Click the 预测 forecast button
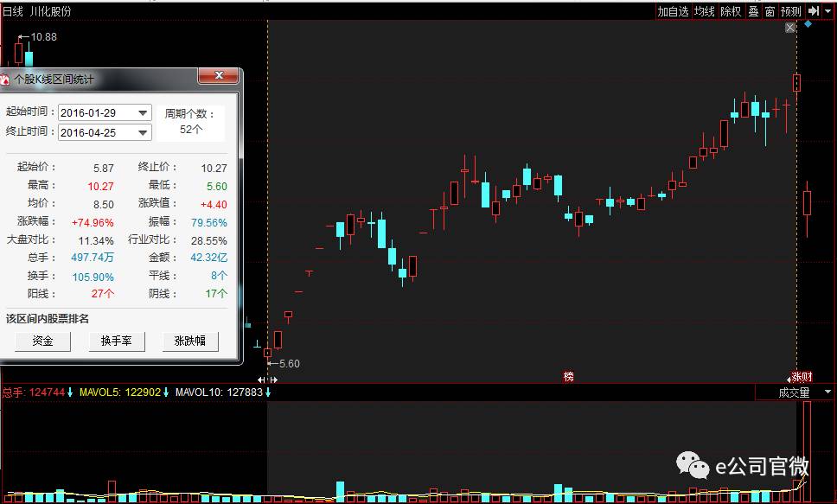The image size is (837, 504). [790, 11]
